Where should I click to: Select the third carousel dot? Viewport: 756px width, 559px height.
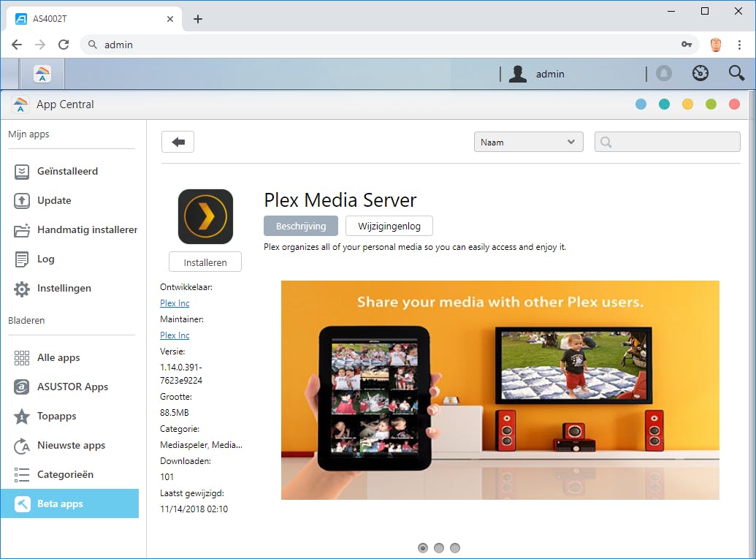coord(455,548)
